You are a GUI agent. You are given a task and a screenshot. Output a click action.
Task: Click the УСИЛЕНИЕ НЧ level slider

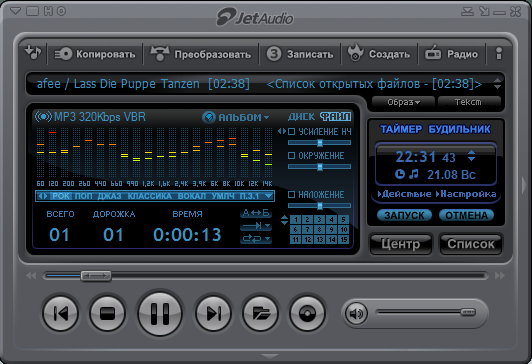point(319,143)
